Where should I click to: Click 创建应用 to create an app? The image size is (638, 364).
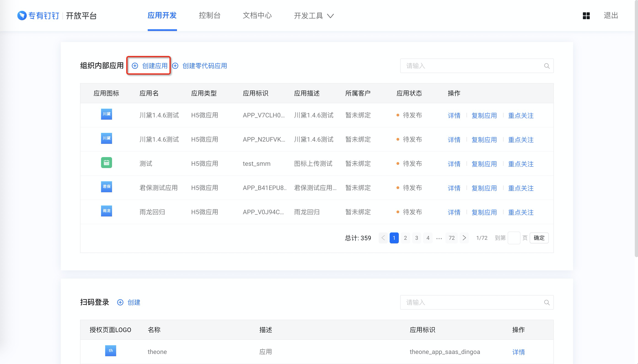[x=150, y=66]
